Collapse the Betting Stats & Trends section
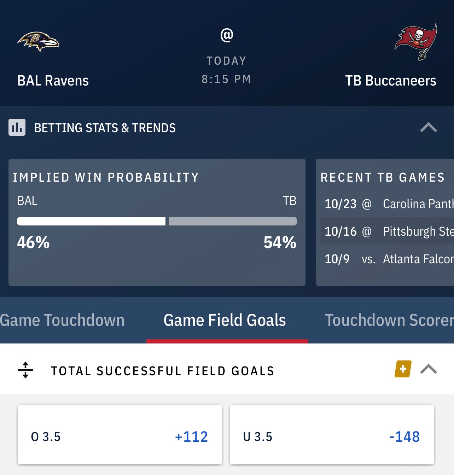The height and width of the screenshot is (476, 454). tap(428, 127)
